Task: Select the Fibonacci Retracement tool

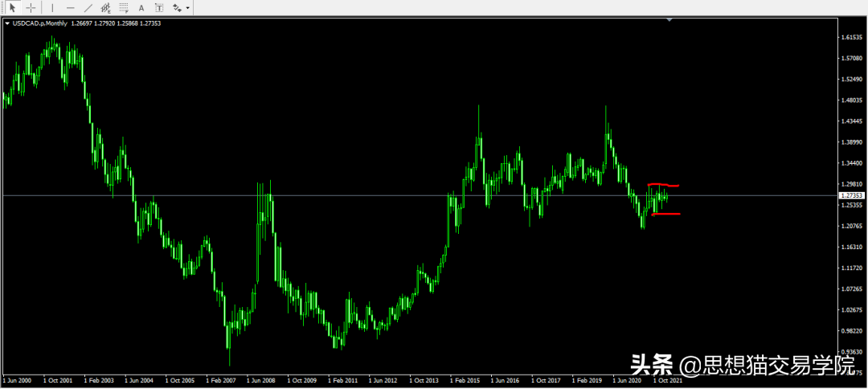Action: pyautogui.click(x=124, y=8)
